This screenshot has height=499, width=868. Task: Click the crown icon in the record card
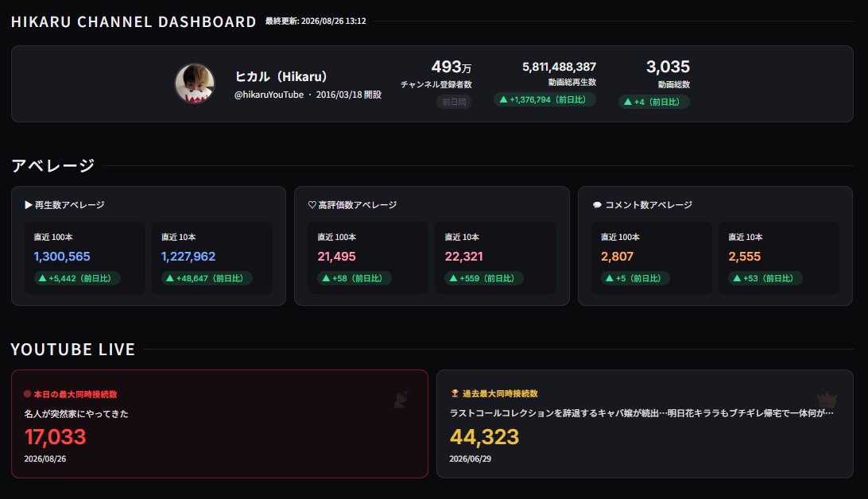(x=827, y=400)
